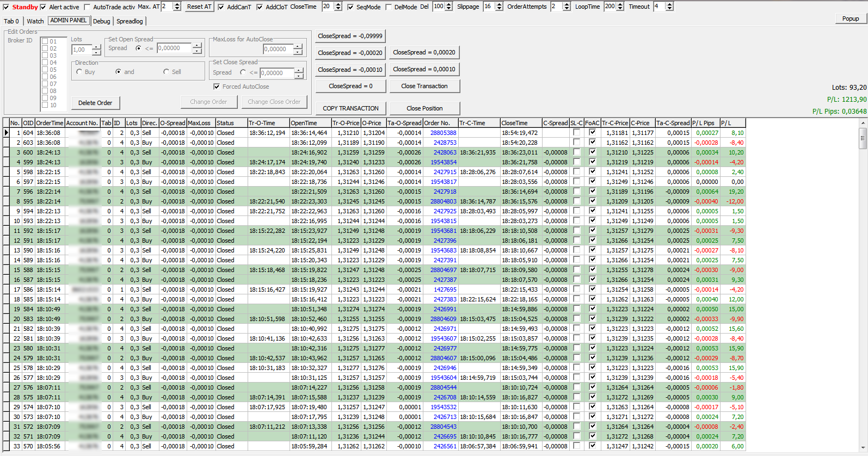
Task: Click the MaxLoss for AutoClose stepper
Action: pos(298,49)
